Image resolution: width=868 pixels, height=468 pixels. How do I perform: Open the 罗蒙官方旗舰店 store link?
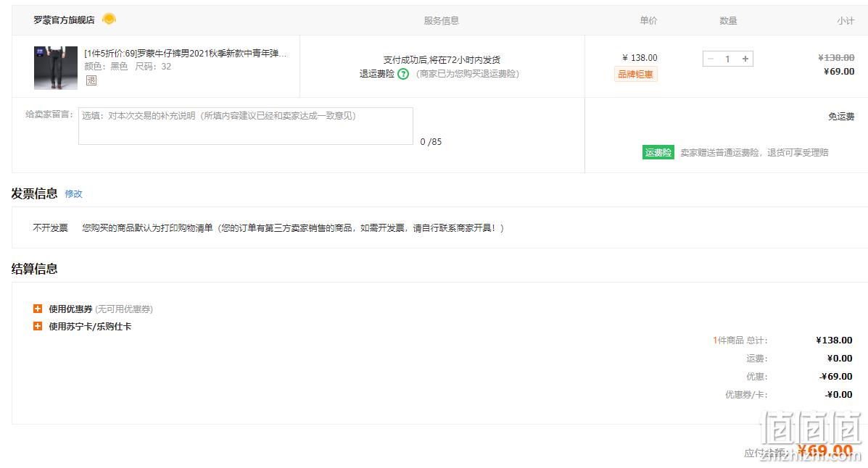(65, 20)
